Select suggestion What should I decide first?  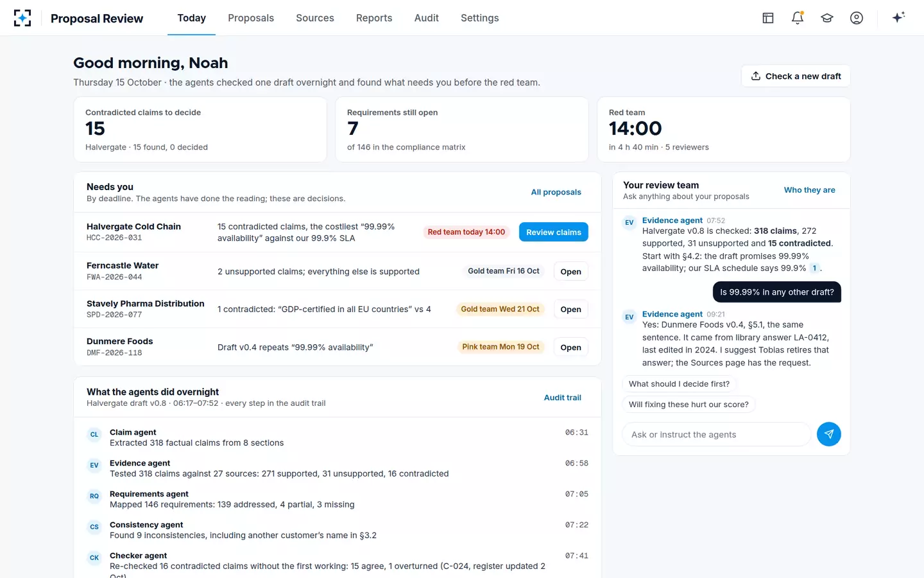pos(679,384)
